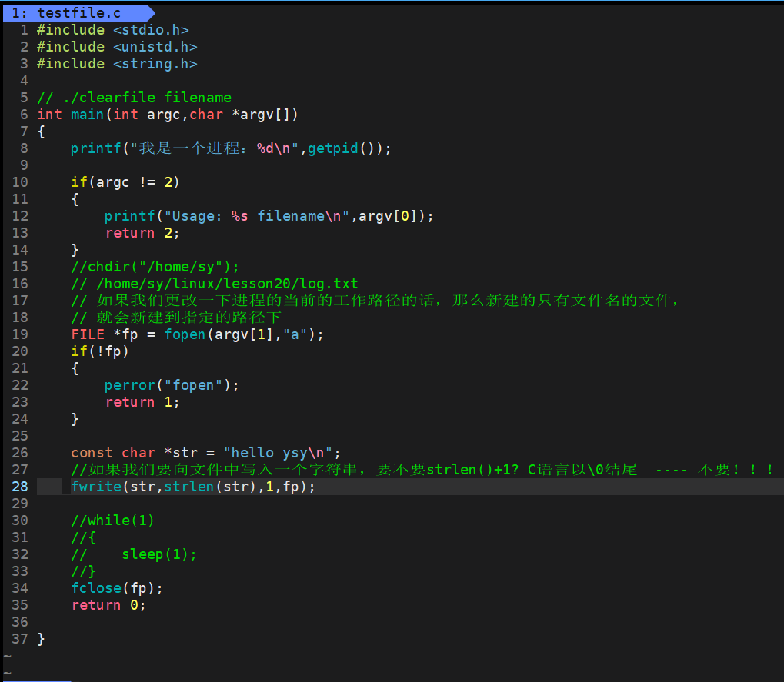Click the Usage printf string

(x=257, y=216)
